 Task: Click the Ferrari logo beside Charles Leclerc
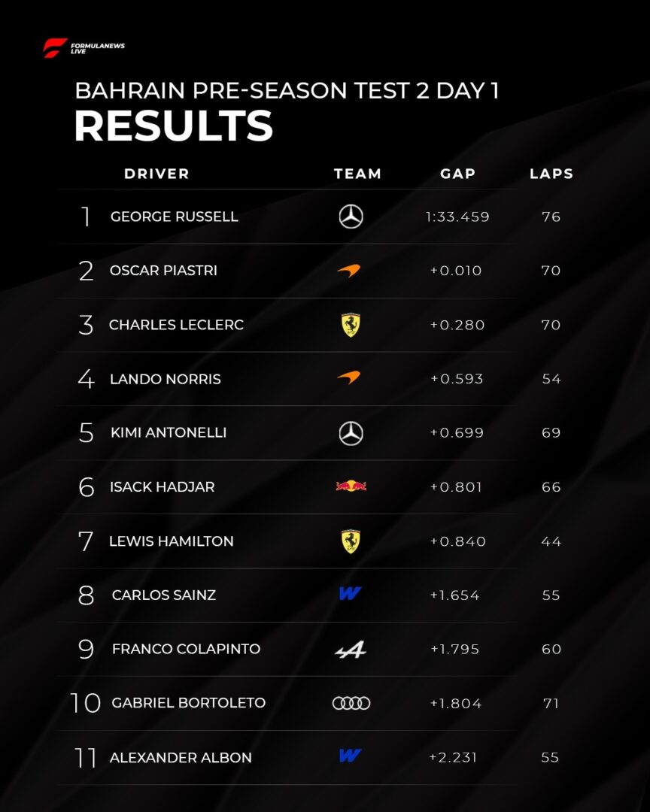click(351, 325)
